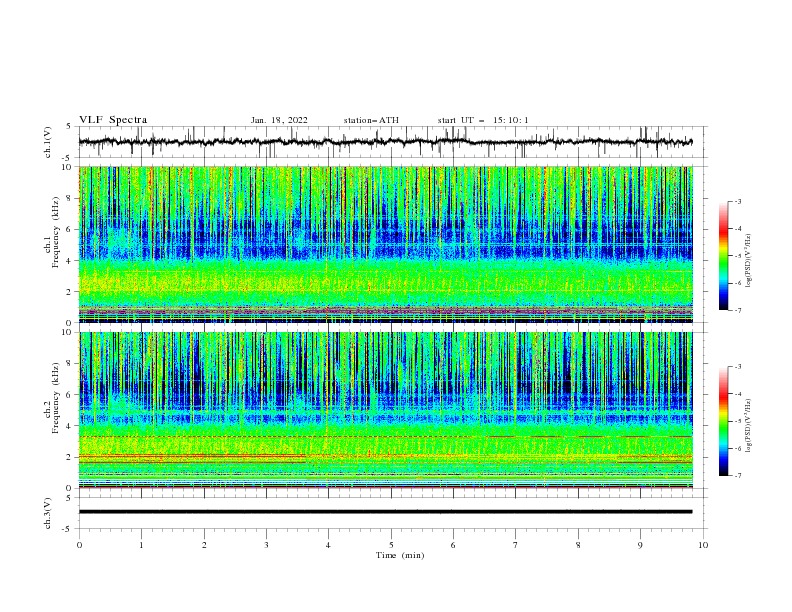Click the "VLF Spectra" plot title

113,120
